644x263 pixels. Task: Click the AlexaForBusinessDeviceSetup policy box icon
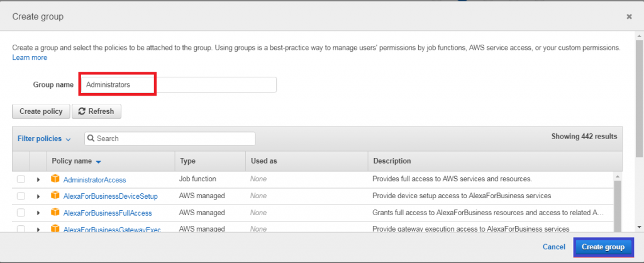pyautogui.click(x=55, y=196)
